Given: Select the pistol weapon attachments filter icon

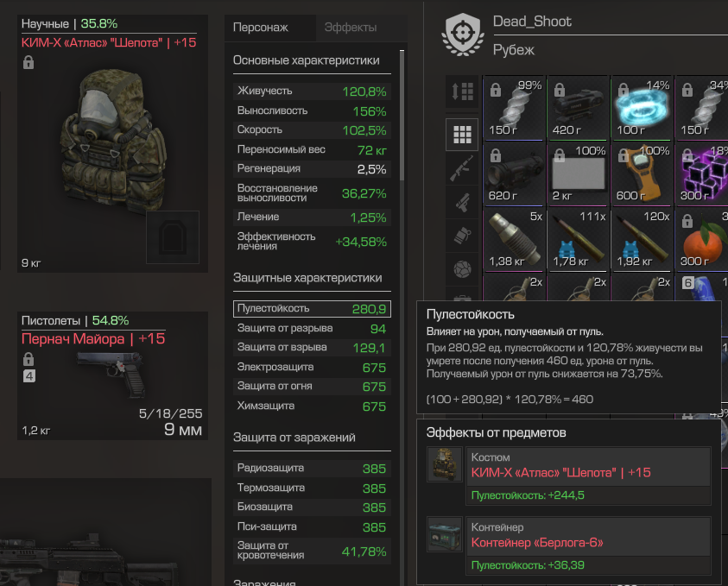Looking at the screenshot, I should coord(462,202).
